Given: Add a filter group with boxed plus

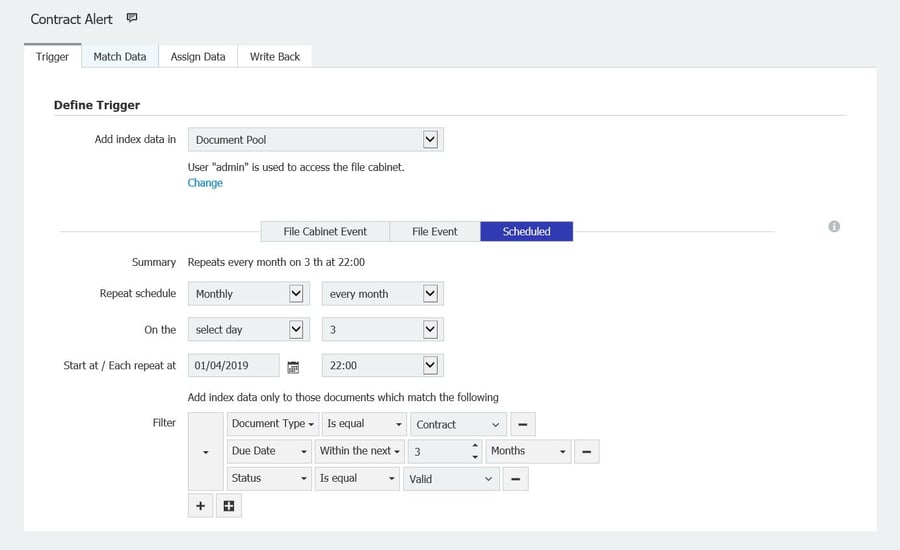Looking at the screenshot, I should 229,507.
